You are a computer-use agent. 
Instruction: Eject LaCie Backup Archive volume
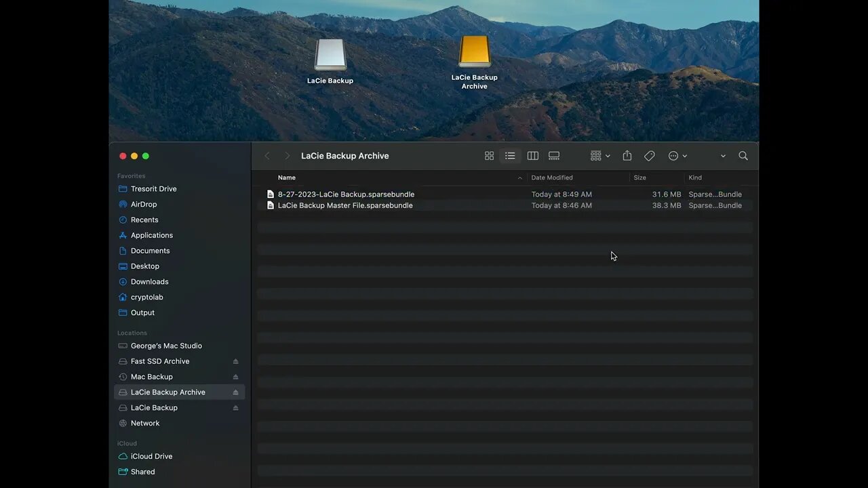(x=236, y=392)
